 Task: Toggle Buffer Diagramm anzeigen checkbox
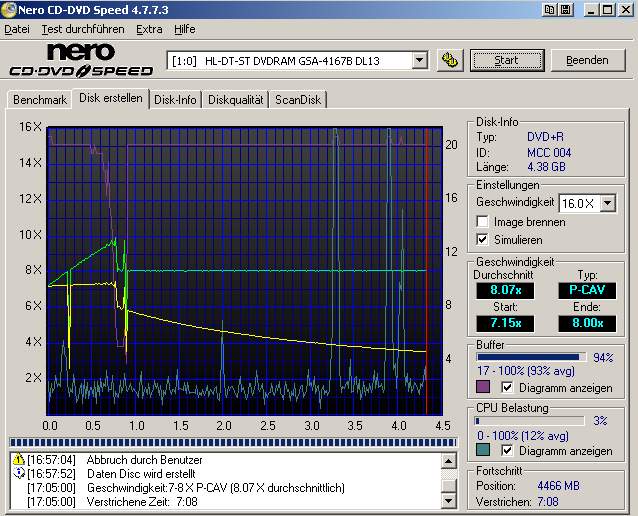coord(507,387)
